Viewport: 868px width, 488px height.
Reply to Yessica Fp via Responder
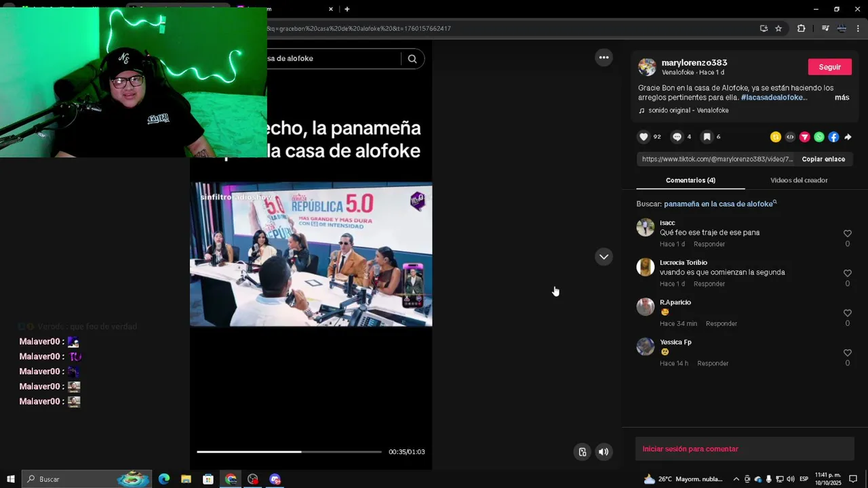tap(713, 363)
